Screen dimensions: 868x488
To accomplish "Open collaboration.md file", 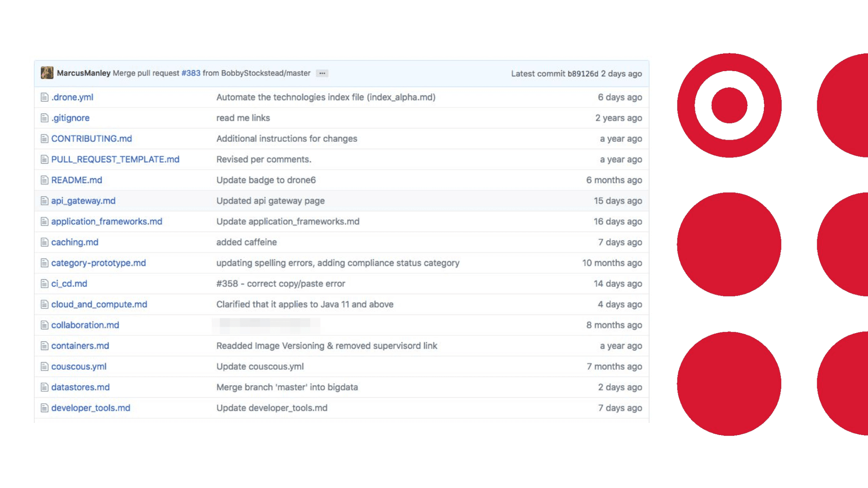I will click(85, 325).
